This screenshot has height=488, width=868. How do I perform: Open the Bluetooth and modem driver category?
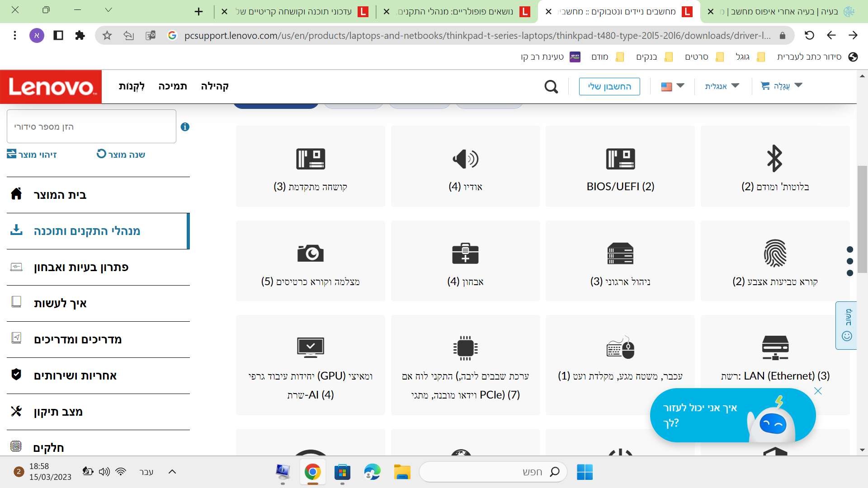[775, 166]
